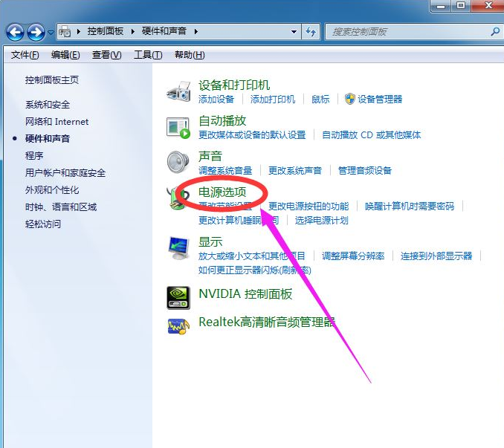The image size is (504, 448).
Task: Click the 自动播放 category icon
Action: [x=178, y=128]
